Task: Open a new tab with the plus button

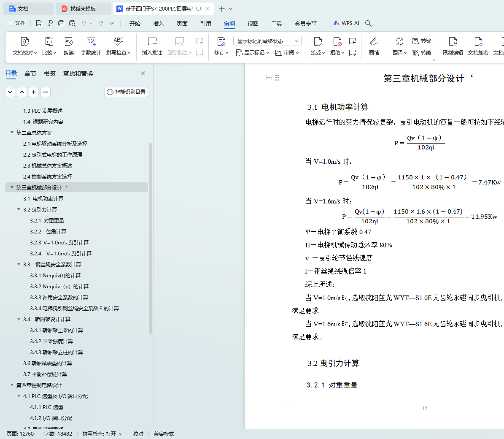Action: tap(222, 9)
